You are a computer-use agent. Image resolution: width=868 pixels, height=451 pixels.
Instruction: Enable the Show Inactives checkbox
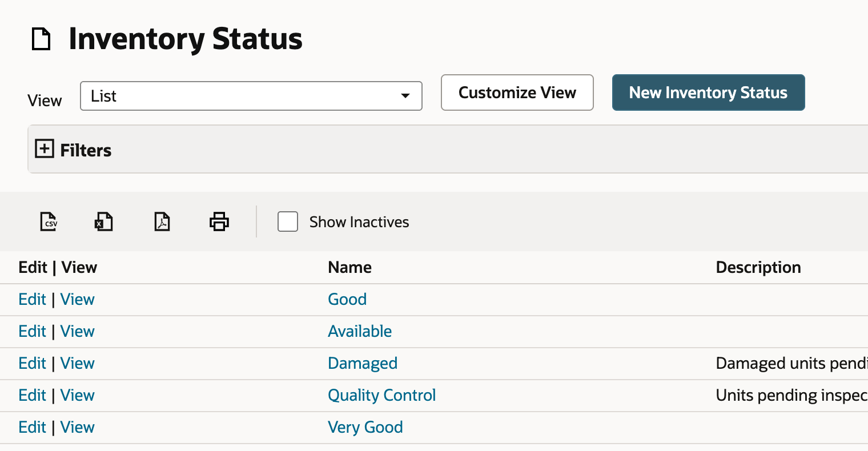point(288,222)
